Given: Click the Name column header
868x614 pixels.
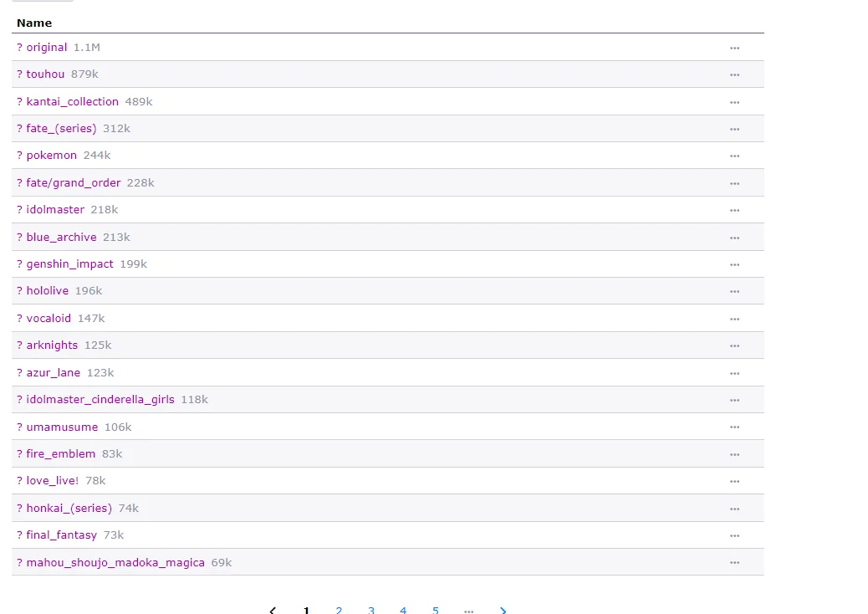Looking at the screenshot, I should [34, 23].
